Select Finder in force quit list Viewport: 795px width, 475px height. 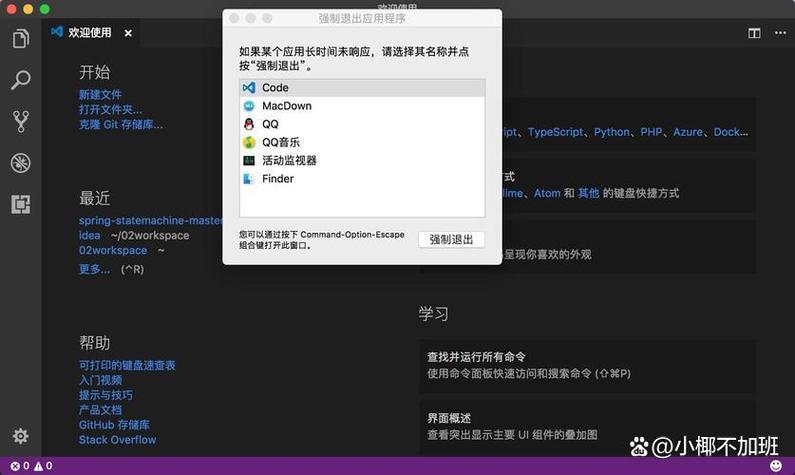362,179
